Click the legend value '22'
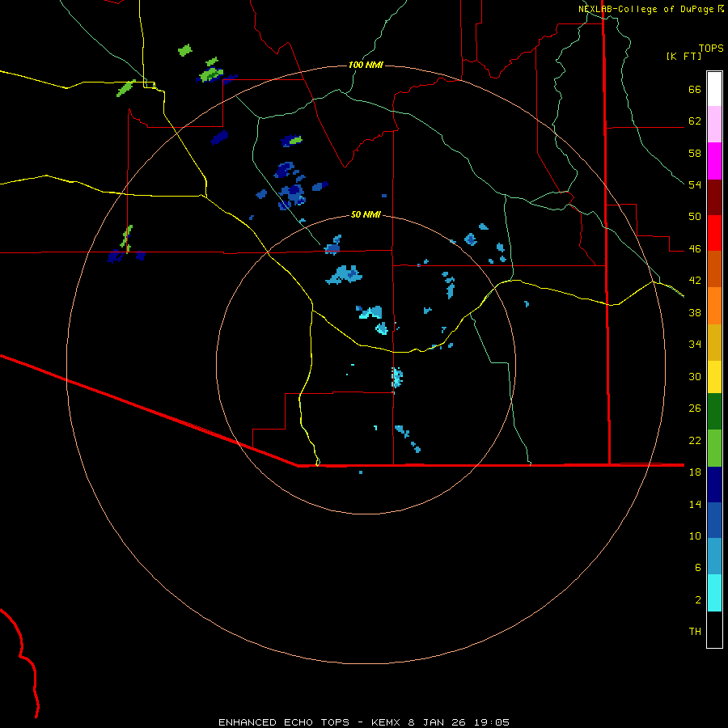This screenshot has width=728, height=728. 695,440
